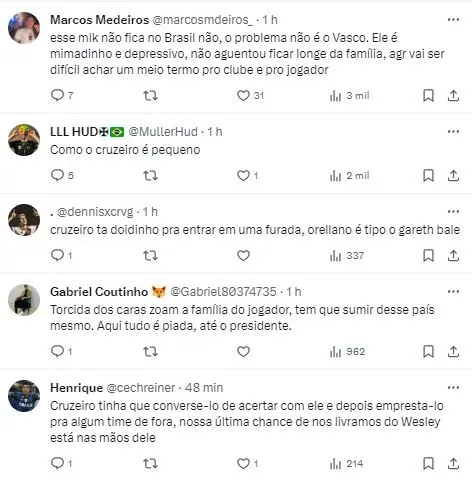View the 962 views on Gabriel Coutinho's tweet

pyautogui.click(x=347, y=351)
